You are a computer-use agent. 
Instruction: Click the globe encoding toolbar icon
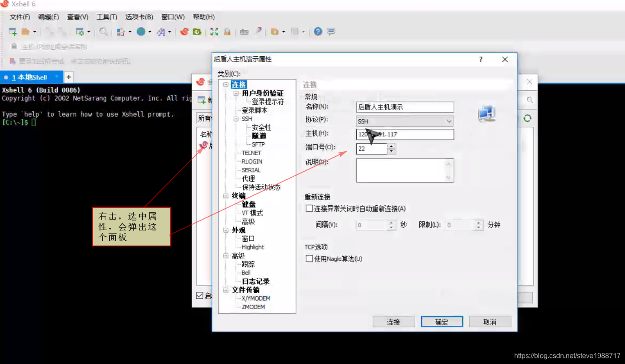(141, 32)
